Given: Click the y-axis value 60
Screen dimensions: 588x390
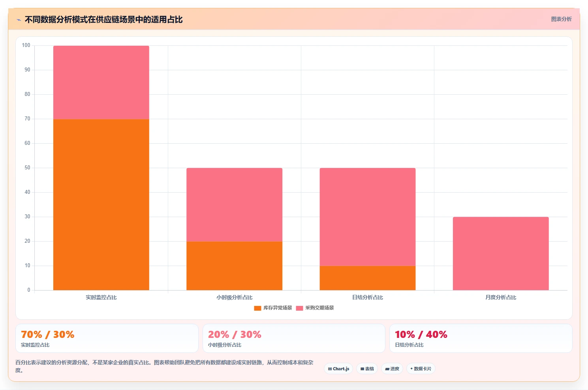Looking at the screenshot, I should point(27,143).
